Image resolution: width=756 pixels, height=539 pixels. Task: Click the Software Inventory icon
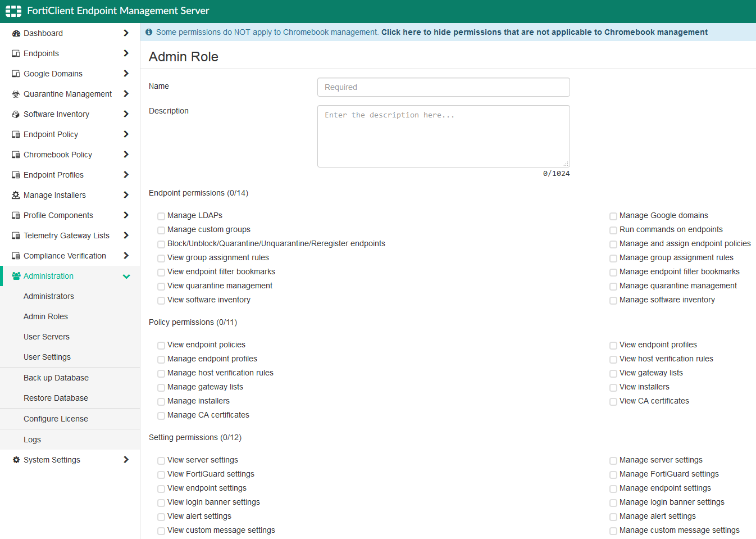(16, 115)
